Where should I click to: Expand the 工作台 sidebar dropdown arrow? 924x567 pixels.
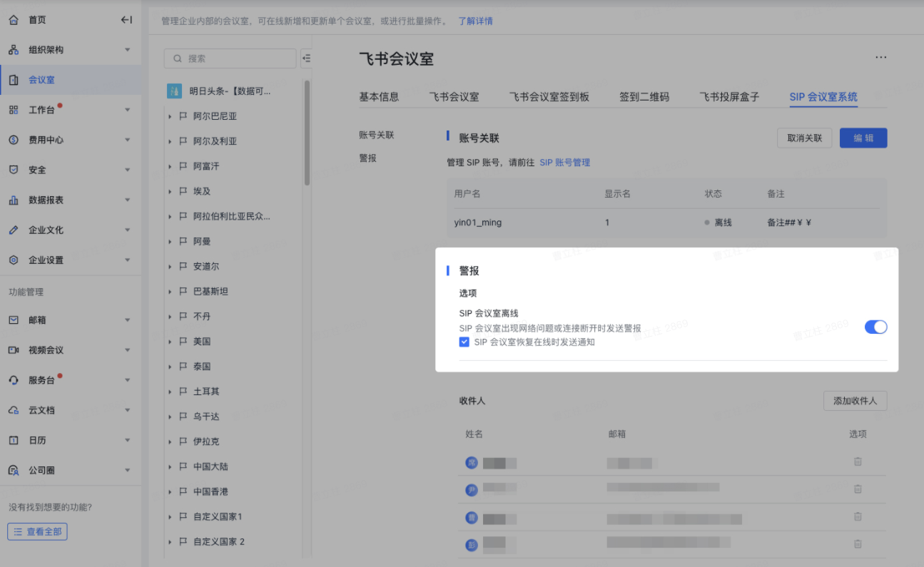coord(128,110)
